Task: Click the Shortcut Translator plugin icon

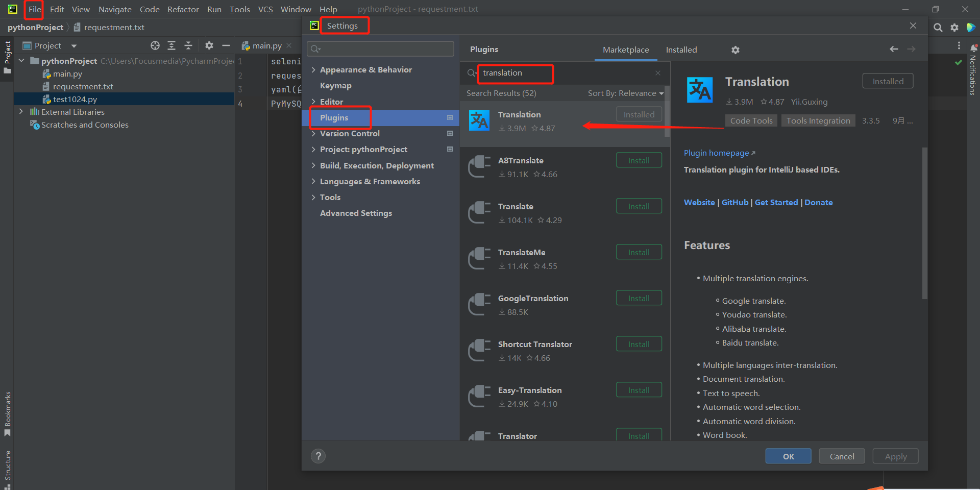Action: click(479, 350)
